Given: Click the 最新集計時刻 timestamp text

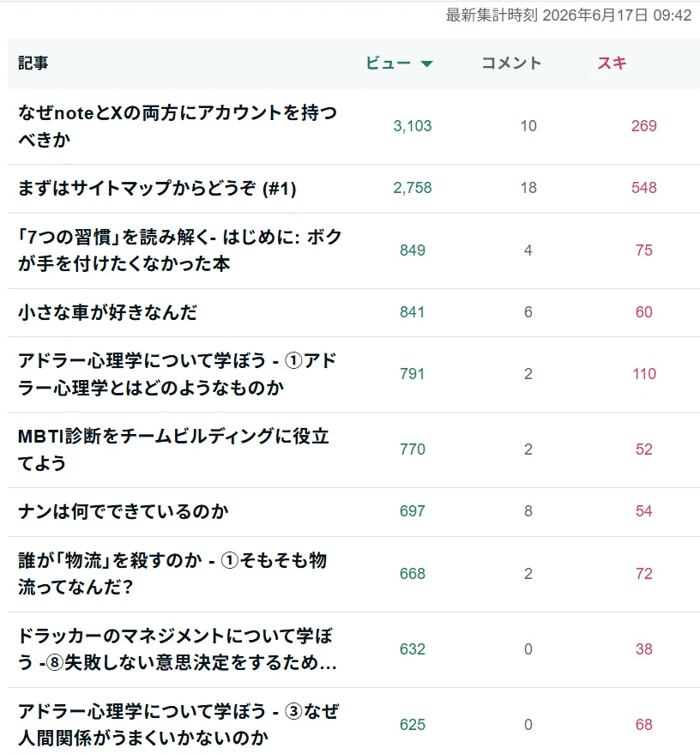Looking at the screenshot, I should (568, 15).
